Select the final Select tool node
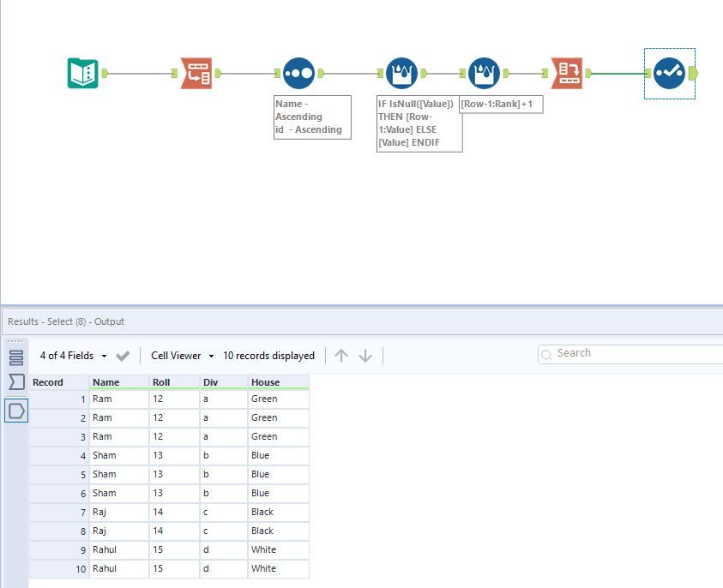The height and width of the screenshot is (588, 723). (669, 73)
